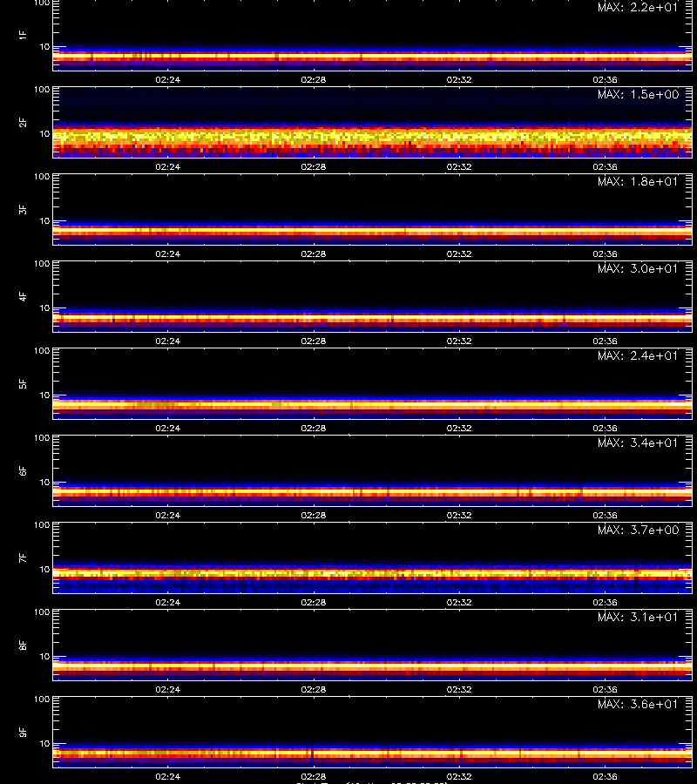The image size is (697, 784).
Task: Click the 10 y-axis label of panel 1F
Action: (x=44, y=46)
